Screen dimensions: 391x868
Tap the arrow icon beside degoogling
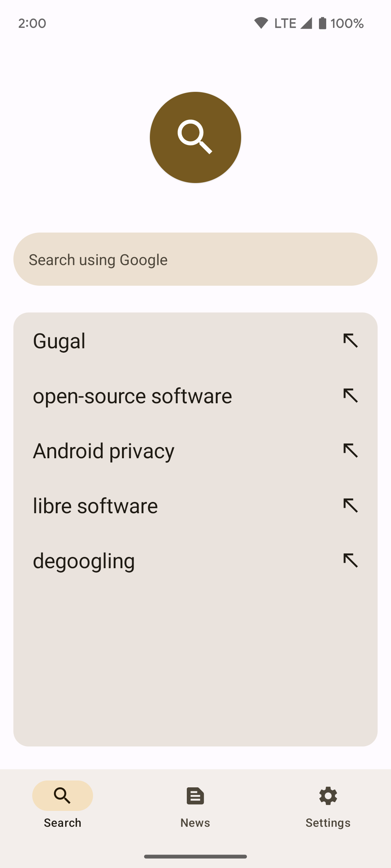(350, 561)
